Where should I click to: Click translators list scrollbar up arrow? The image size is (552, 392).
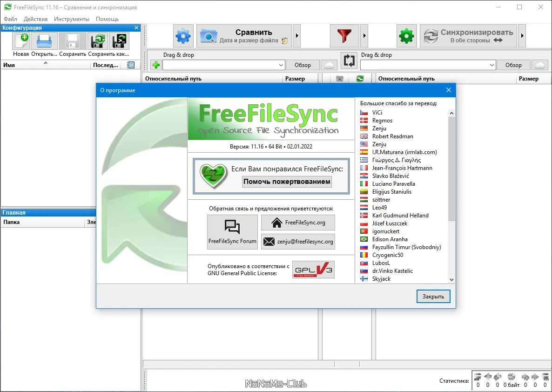point(451,113)
